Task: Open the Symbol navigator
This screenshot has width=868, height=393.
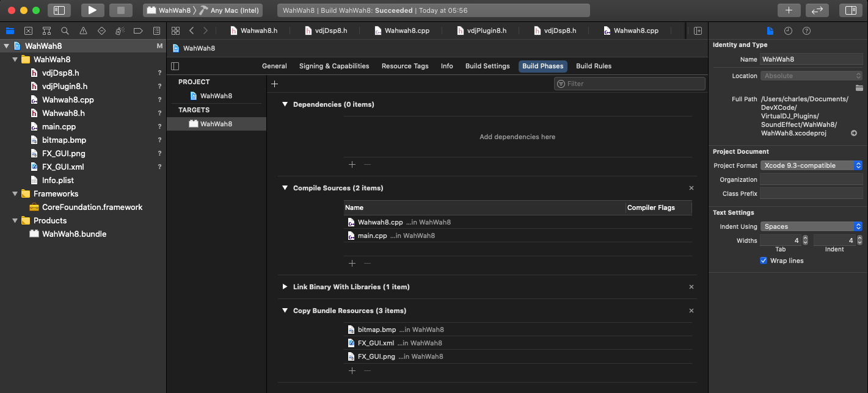Action: (x=46, y=31)
